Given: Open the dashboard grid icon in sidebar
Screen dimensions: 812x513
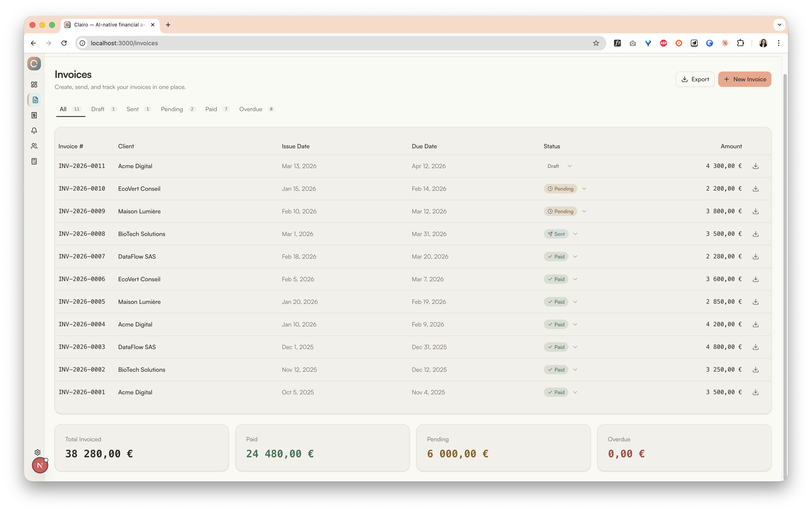Looking at the screenshot, I should tap(34, 84).
